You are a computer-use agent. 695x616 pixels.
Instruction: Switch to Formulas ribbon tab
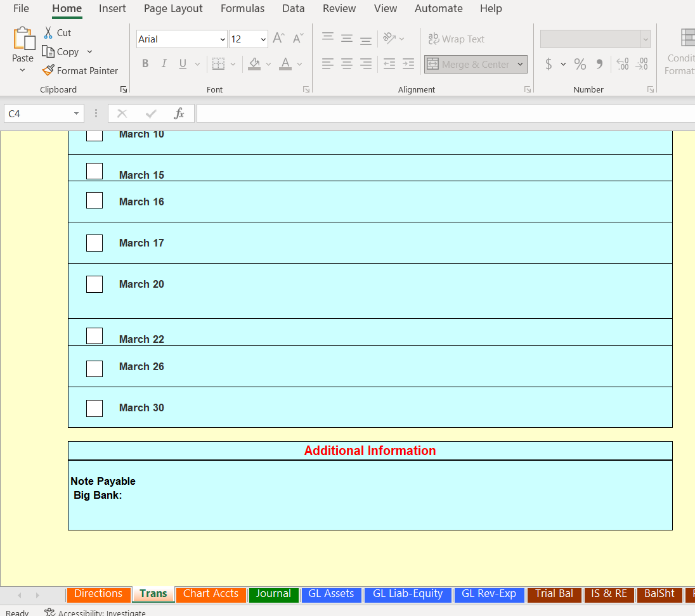pyautogui.click(x=242, y=8)
